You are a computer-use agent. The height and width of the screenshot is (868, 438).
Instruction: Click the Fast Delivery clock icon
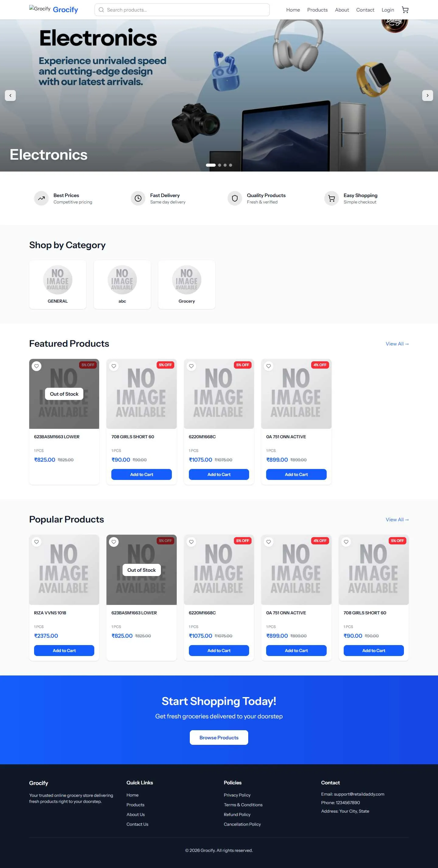[x=138, y=198]
